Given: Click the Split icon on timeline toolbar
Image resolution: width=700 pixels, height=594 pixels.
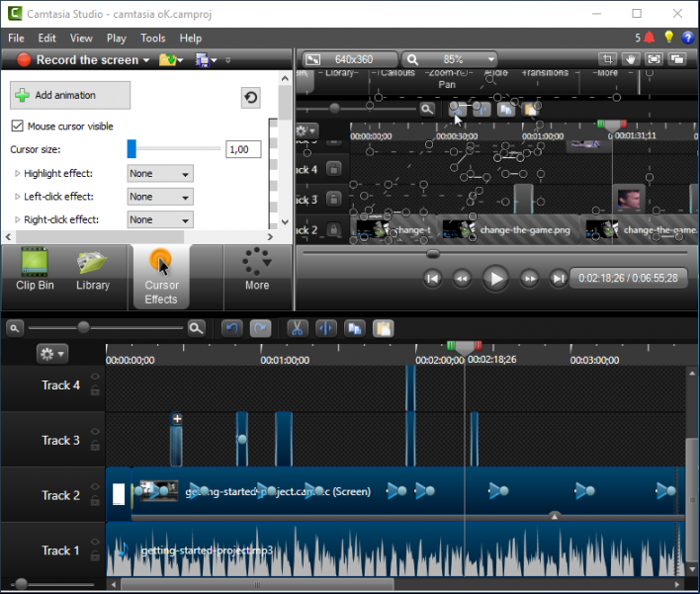Looking at the screenshot, I should click(326, 329).
